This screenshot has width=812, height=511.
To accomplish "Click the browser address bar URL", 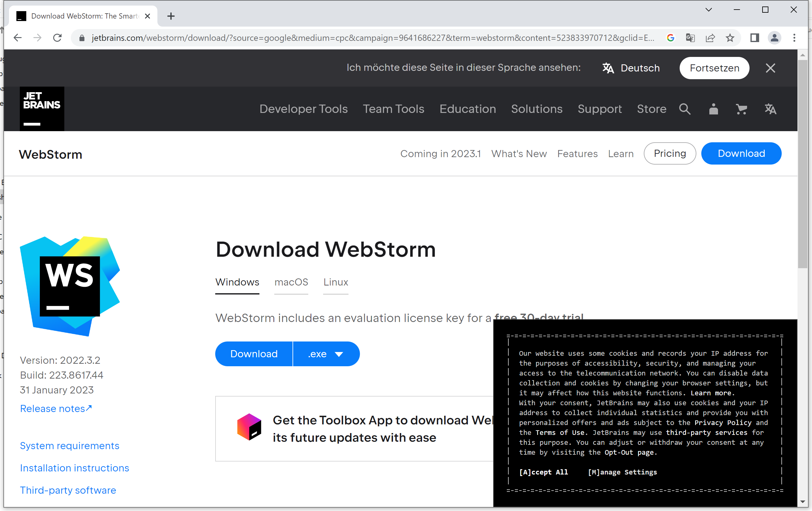I will coord(371,38).
